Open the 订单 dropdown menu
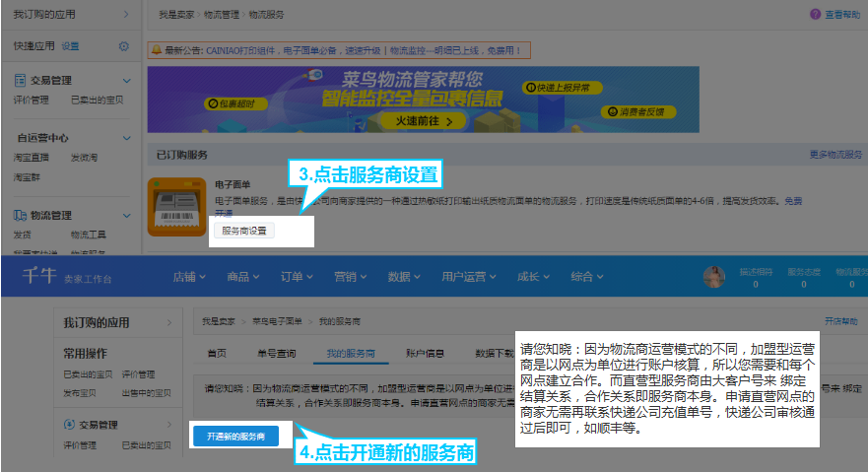The width and height of the screenshot is (868, 473). coord(297,276)
